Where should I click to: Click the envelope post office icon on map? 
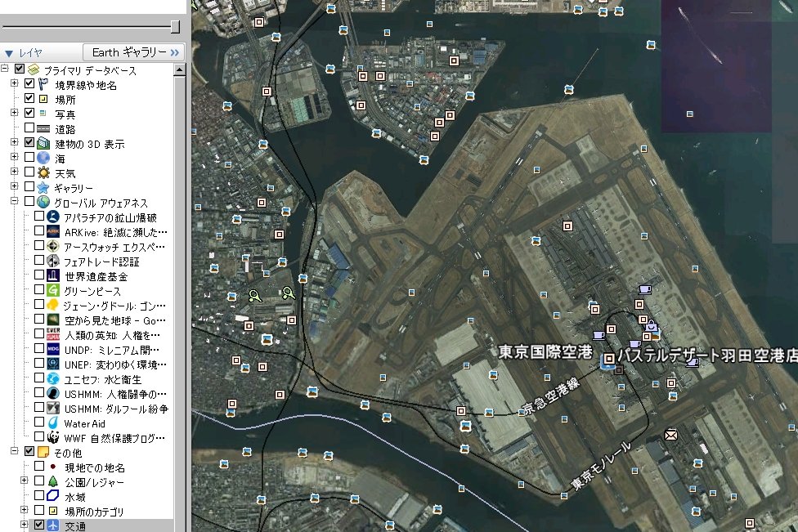(671, 434)
